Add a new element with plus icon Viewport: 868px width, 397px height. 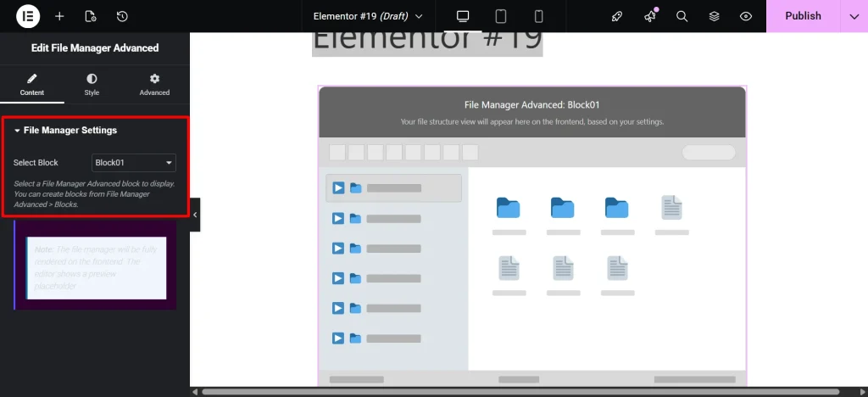click(x=59, y=17)
